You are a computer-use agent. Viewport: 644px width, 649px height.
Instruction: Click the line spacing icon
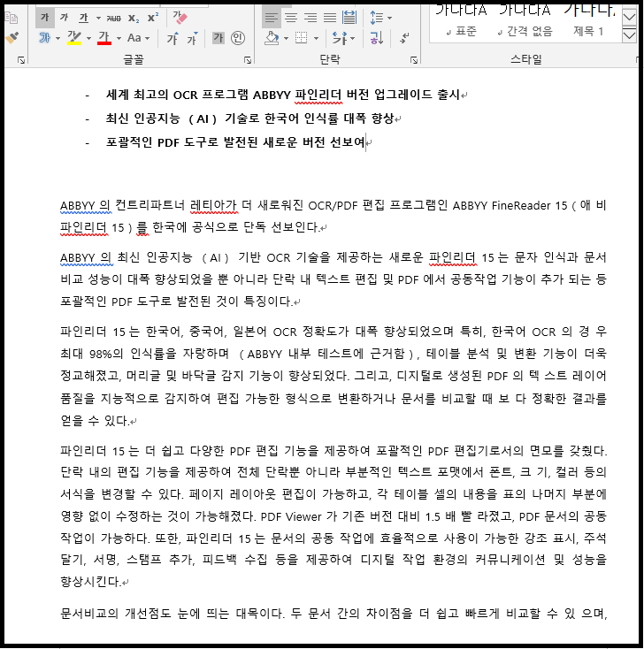point(377,18)
